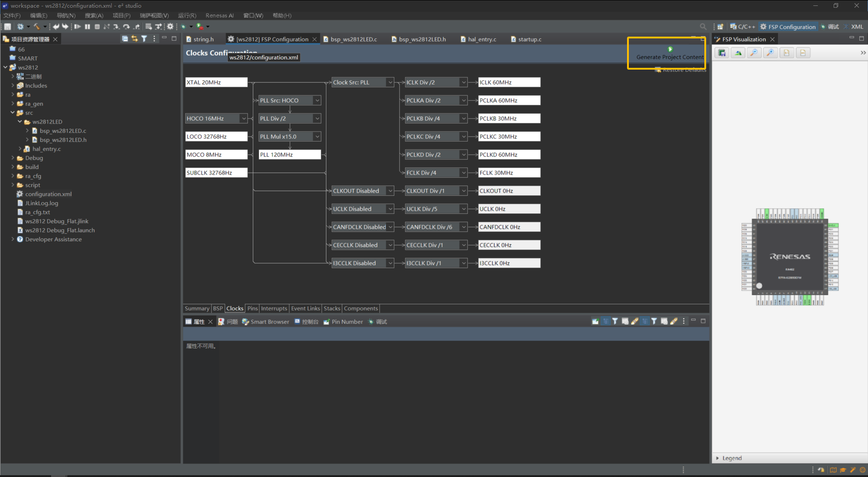
Task: Click the Resume debug icon
Action: tap(77, 27)
